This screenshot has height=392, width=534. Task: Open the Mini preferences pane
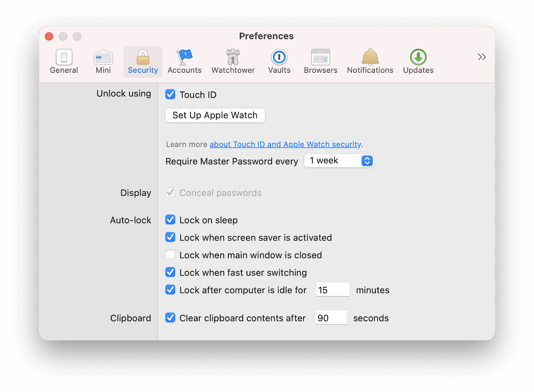[x=103, y=62]
